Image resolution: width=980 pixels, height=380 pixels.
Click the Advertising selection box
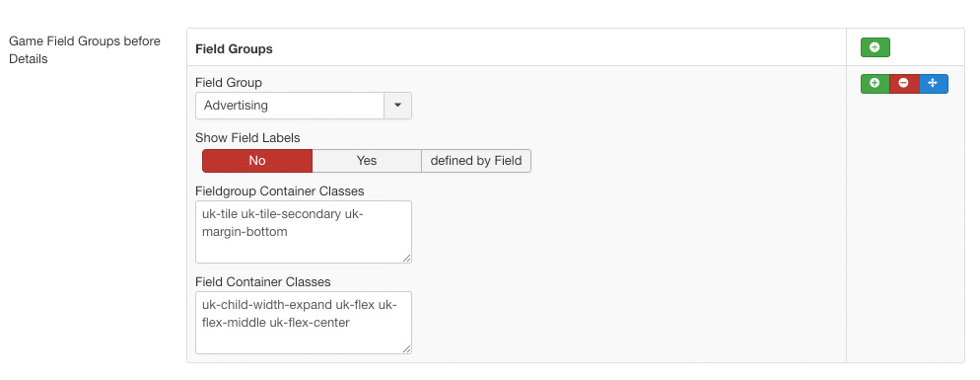click(290, 106)
